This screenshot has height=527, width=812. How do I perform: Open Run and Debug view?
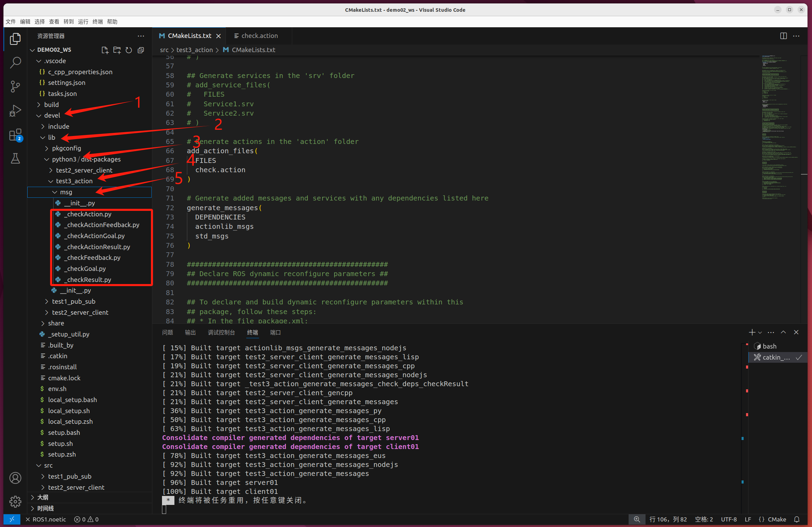pyautogui.click(x=15, y=111)
